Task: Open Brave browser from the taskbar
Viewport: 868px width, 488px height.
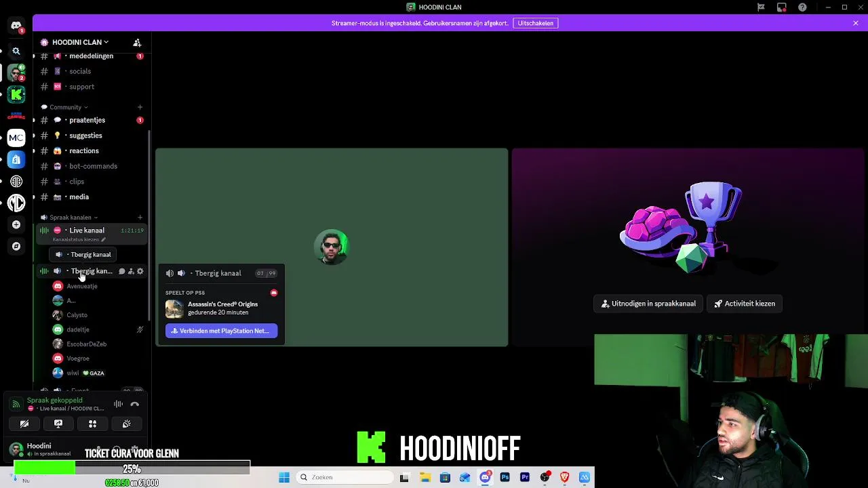Action: pyautogui.click(x=565, y=477)
